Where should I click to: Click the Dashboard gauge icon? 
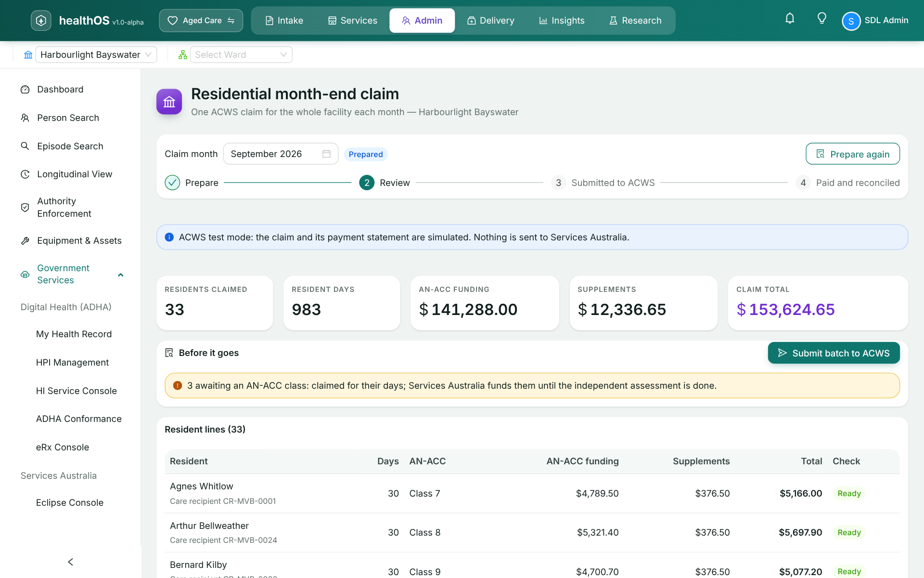[25, 90]
